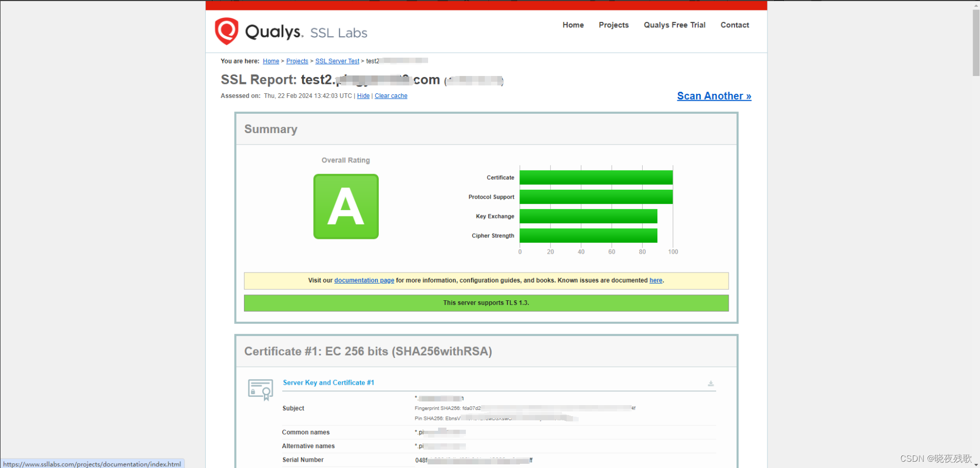
Task: Open Qualys Free Trial menu item
Action: pyautogui.click(x=674, y=25)
